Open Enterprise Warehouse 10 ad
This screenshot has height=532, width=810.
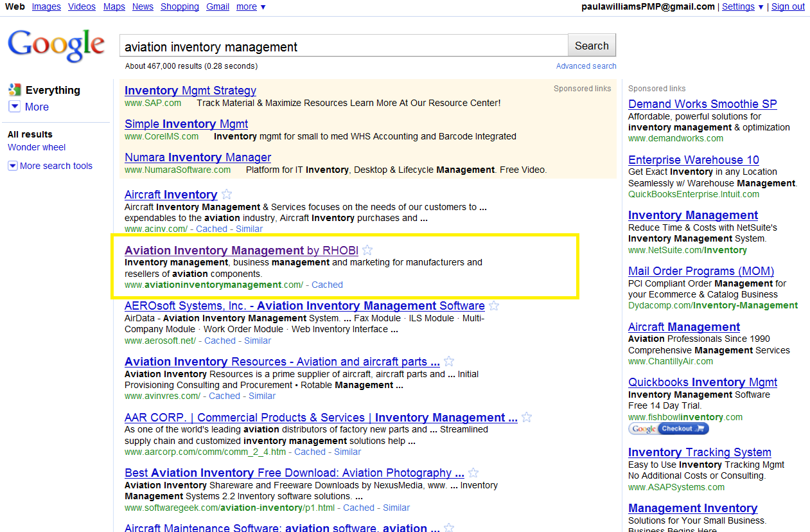coord(694,160)
